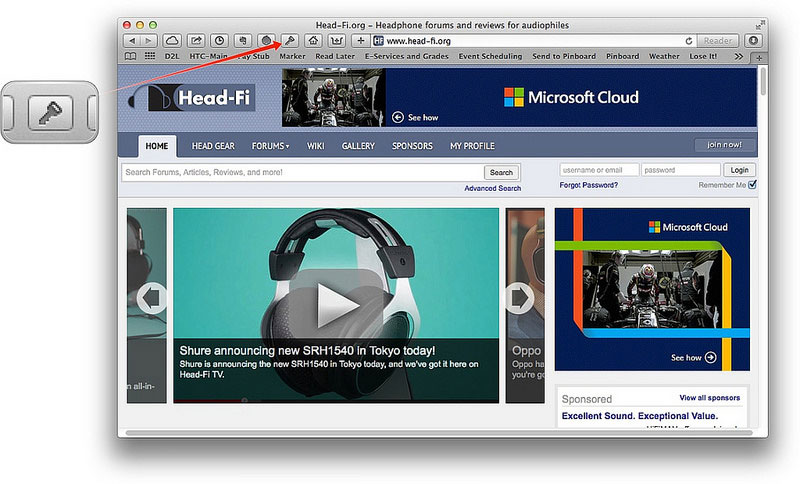
Task: Click the Evernote elephant toolbar icon
Action: pyautogui.click(x=243, y=41)
